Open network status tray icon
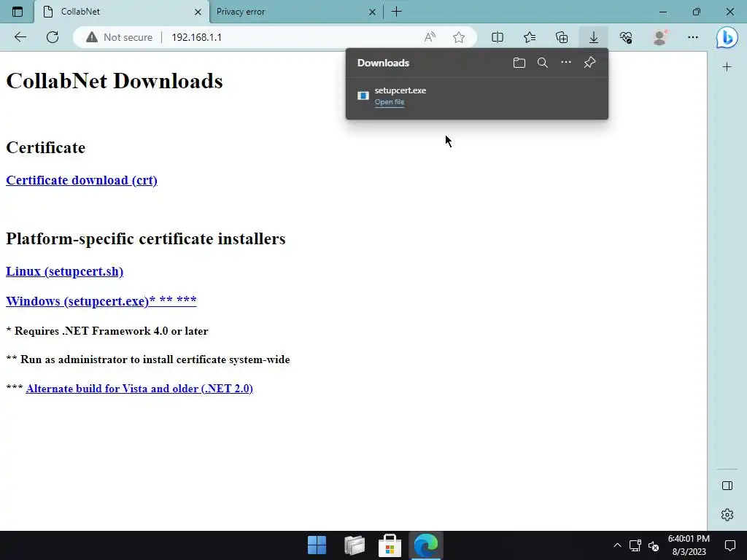The width and height of the screenshot is (747, 560). click(635, 545)
